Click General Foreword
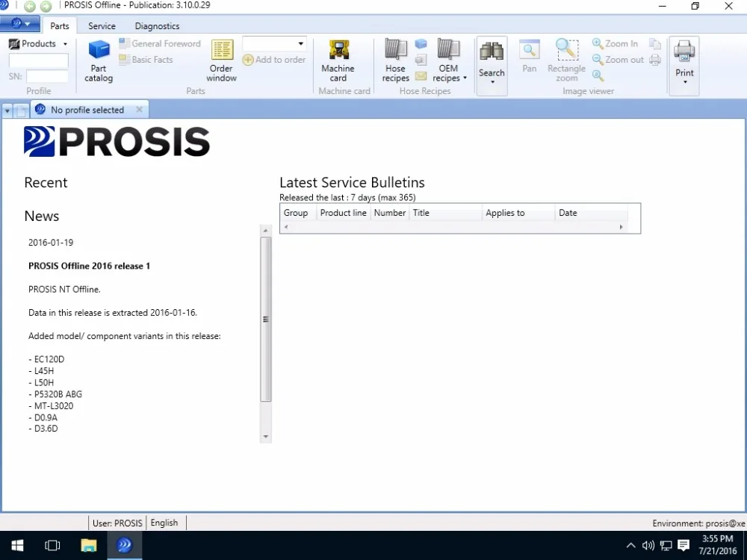747x560 pixels. click(160, 43)
